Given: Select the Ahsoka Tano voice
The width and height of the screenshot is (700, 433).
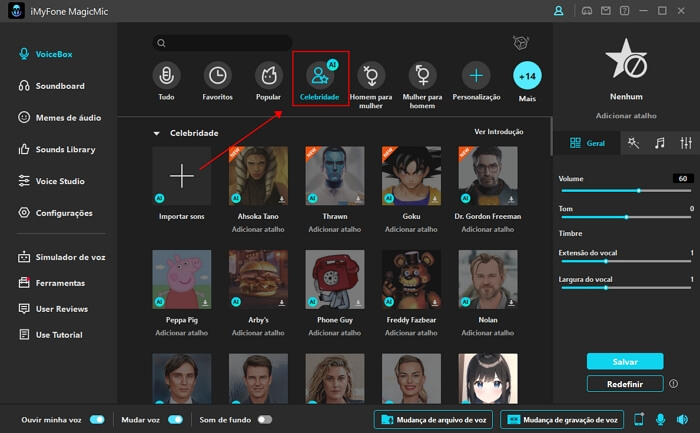Looking at the screenshot, I should 258,175.
